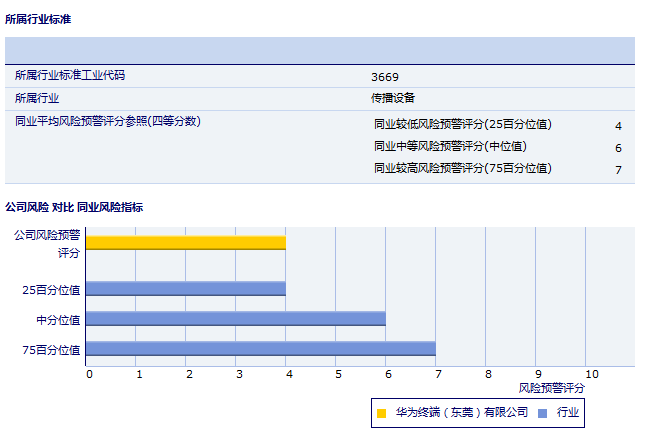This screenshot has width=651, height=437.
Task: Click the 公司风险预警评分 y-axis label
Action: 47,243
